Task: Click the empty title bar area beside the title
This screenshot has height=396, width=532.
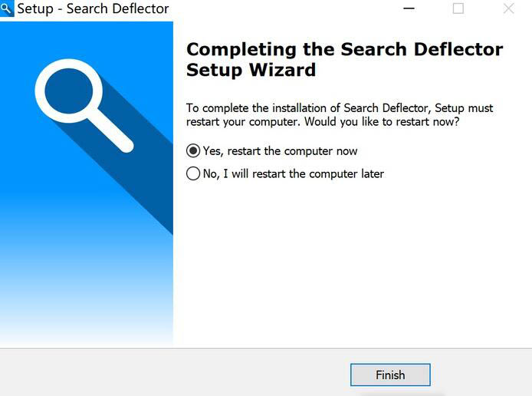Action: click(284, 9)
